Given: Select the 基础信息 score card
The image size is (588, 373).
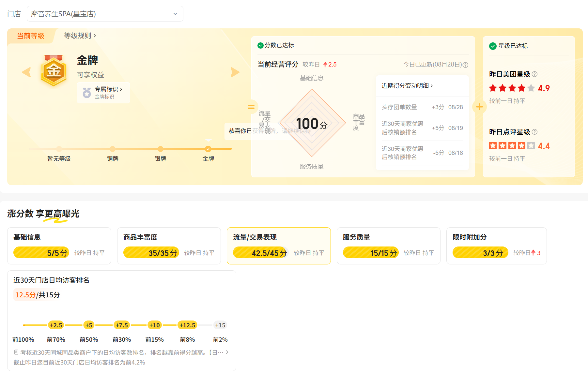Looking at the screenshot, I should click(59, 246).
